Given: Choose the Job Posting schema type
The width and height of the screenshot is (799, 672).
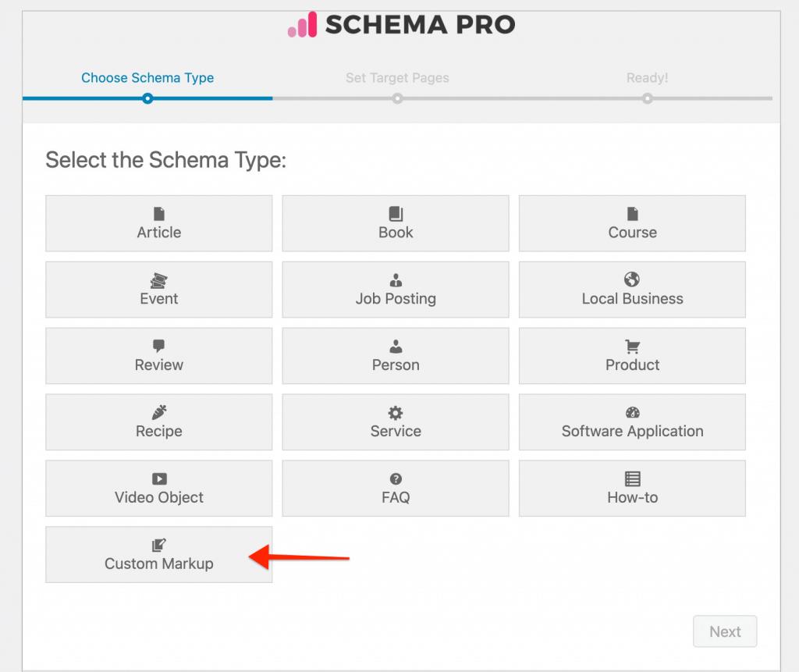Looking at the screenshot, I should [x=395, y=290].
